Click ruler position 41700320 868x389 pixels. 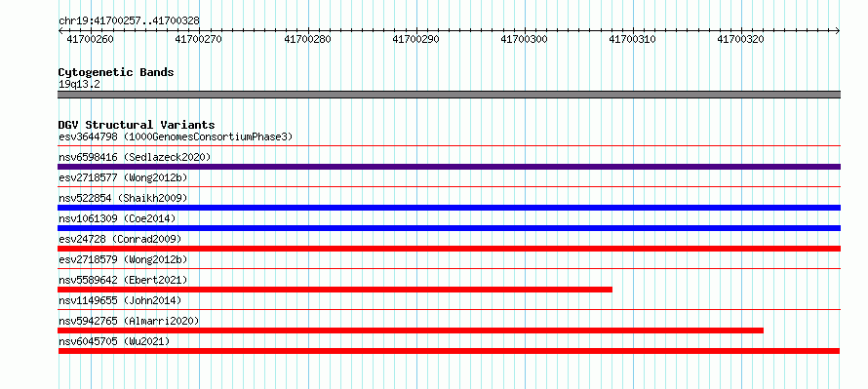click(740, 39)
